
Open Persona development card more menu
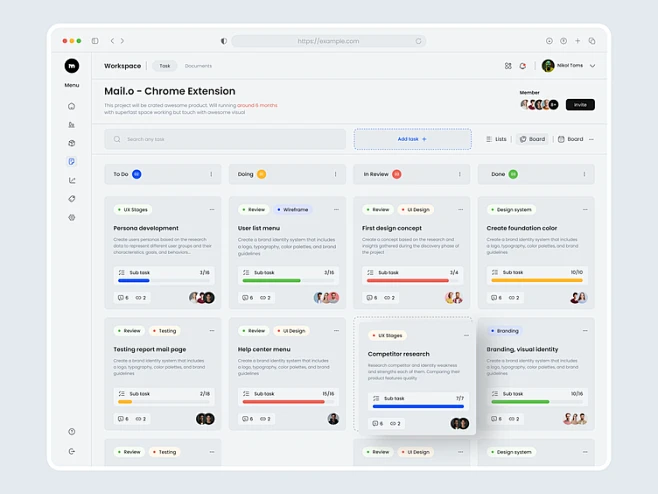pyautogui.click(x=212, y=209)
